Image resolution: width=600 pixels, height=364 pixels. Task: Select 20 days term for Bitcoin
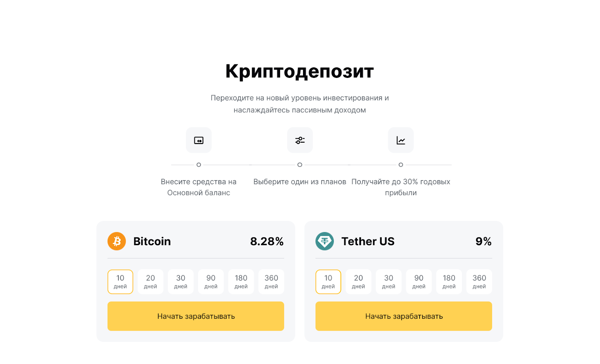tap(150, 282)
